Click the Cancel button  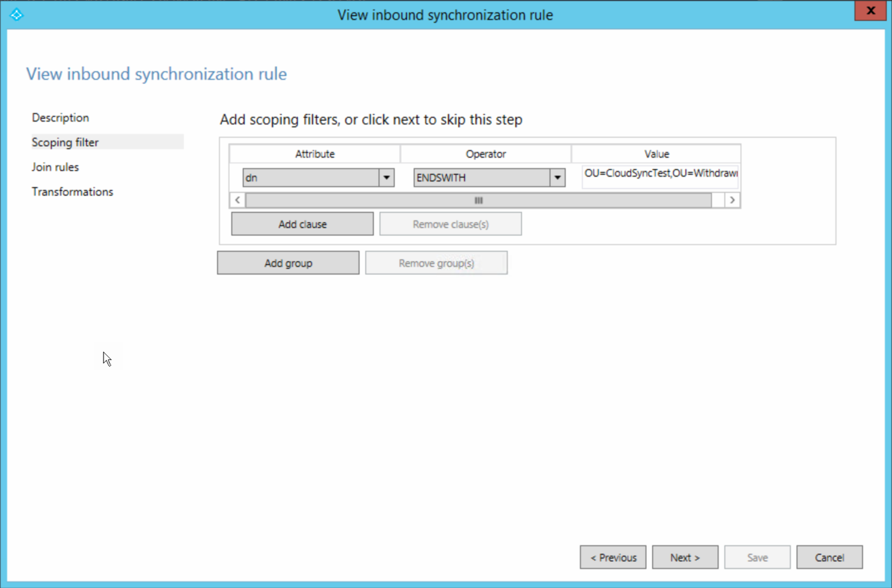point(829,557)
